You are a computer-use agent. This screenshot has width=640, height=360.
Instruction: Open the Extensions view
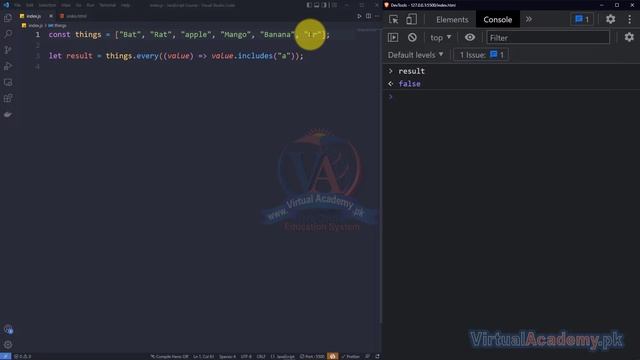click(8, 98)
